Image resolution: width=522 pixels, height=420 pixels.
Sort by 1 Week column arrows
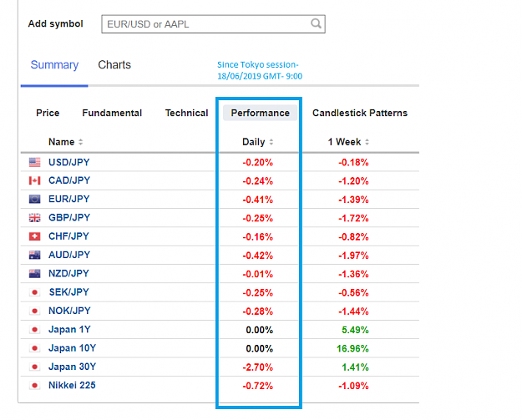pos(367,142)
